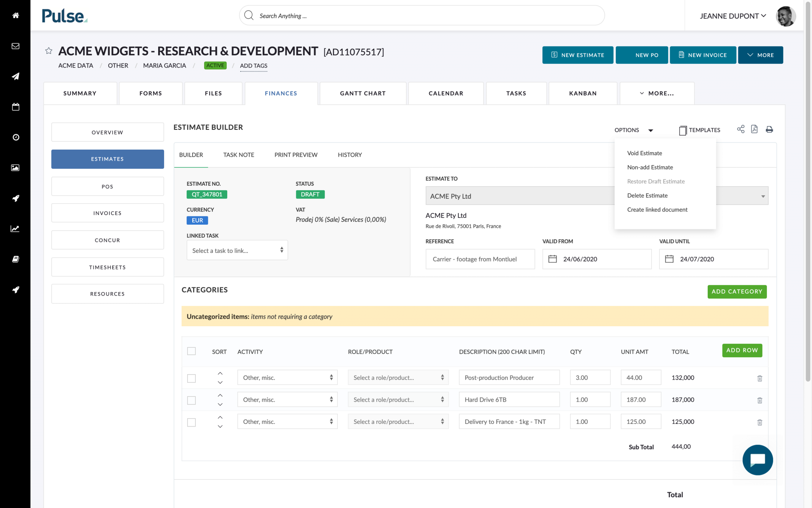Check the Post-production Producer row checkbox
The height and width of the screenshot is (508, 812).
tap(192, 378)
